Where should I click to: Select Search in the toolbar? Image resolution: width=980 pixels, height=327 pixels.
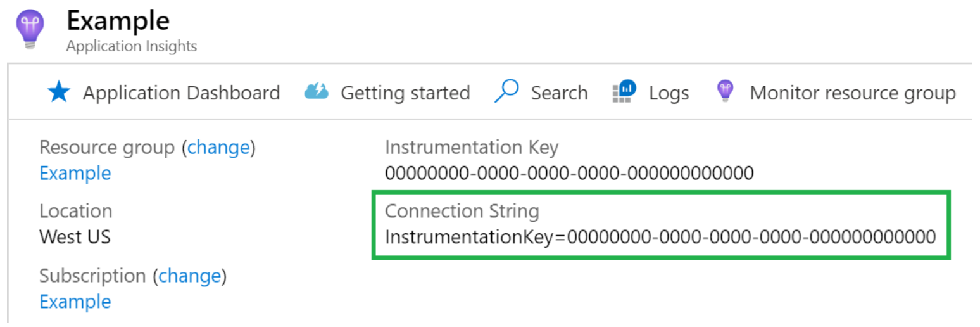(x=559, y=93)
